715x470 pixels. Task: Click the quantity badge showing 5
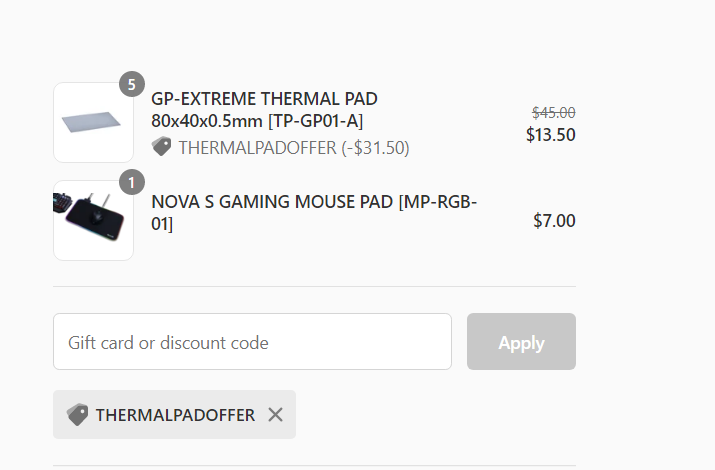point(132,84)
